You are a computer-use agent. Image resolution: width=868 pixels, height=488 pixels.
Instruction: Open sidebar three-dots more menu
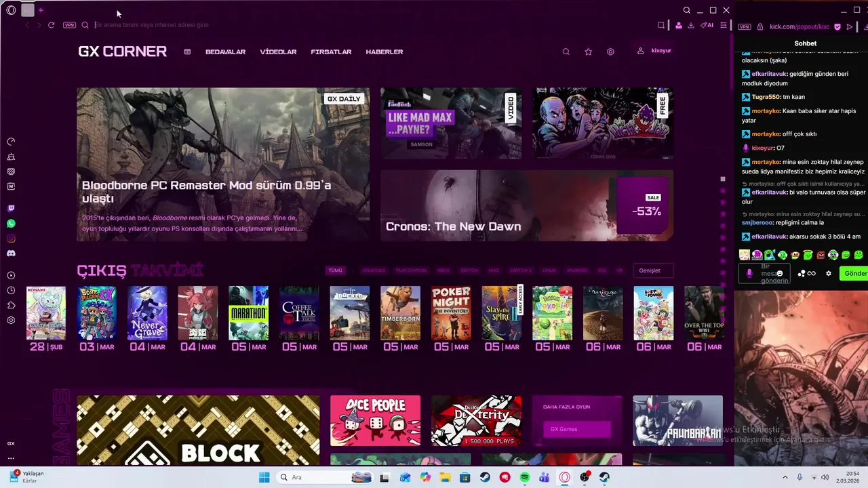point(11,458)
